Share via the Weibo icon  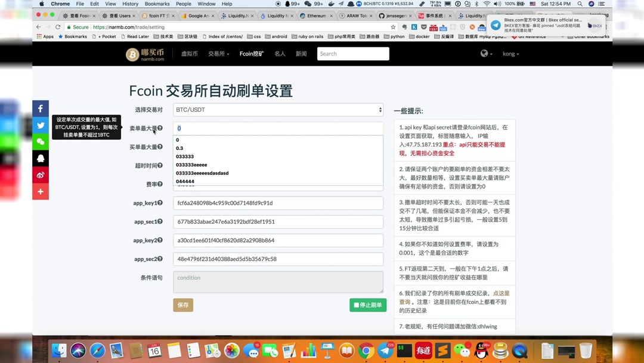[x=40, y=175]
